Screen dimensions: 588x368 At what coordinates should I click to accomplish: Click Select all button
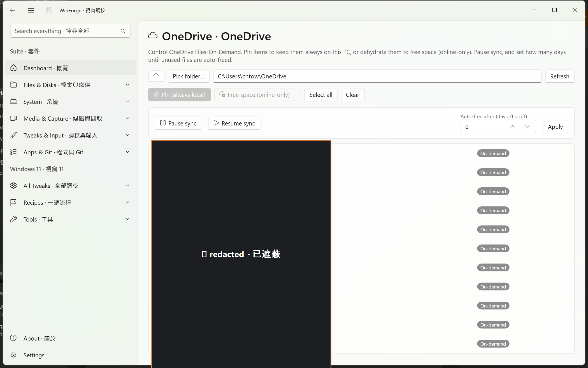tap(321, 95)
